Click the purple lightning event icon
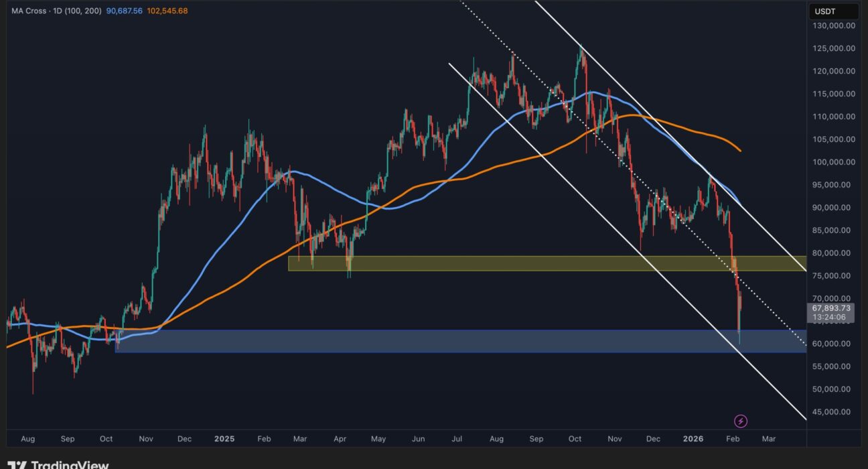This screenshot has height=469, width=868. (x=741, y=421)
